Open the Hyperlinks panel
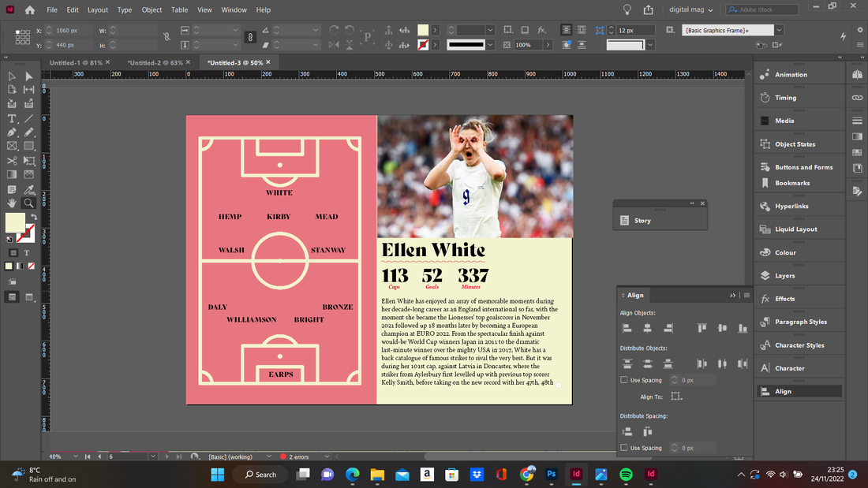Screen dimensions: 868x488 coord(791,206)
